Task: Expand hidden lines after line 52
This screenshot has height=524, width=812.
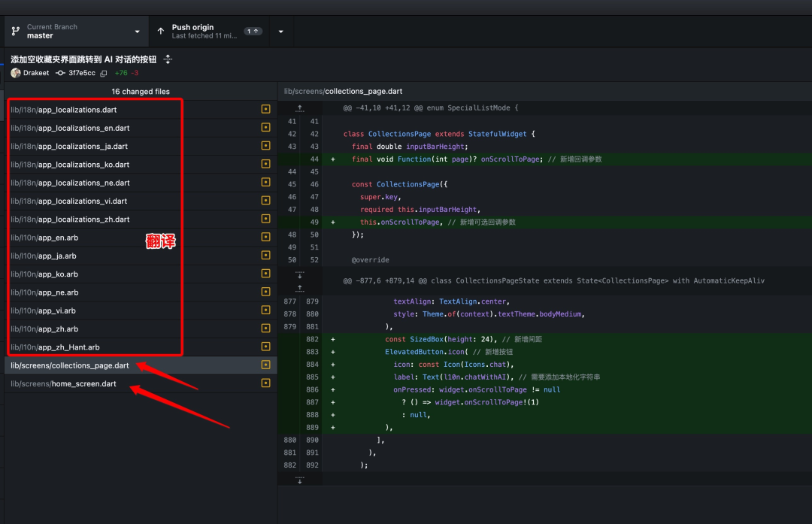Action: coord(300,274)
